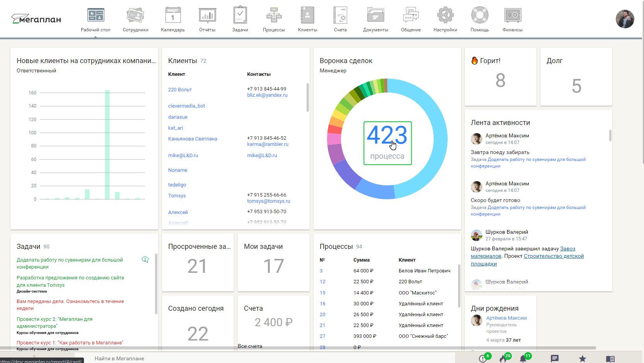The height and width of the screenshot is (363, 644).
Task: Open client Noname
Action: tap(177, 170)
